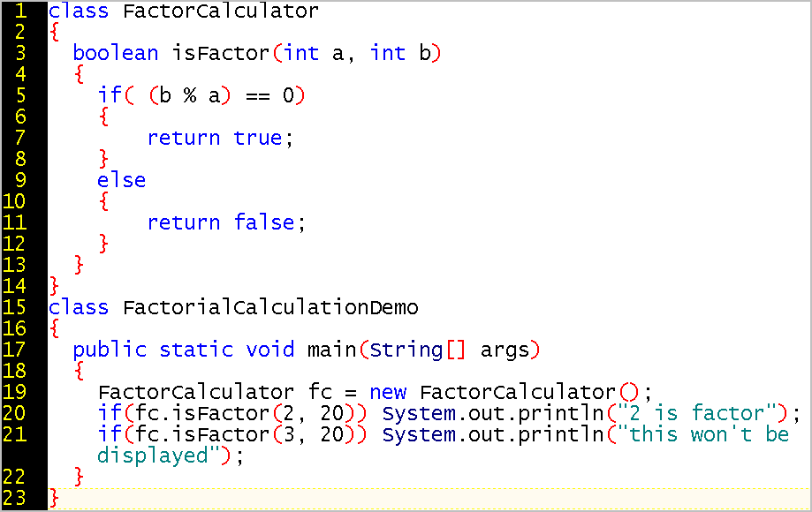This screenshot has width=812, height=512.
Task: Click class name FactorialCalculationDemo on line 15
Action: [270, 307]
